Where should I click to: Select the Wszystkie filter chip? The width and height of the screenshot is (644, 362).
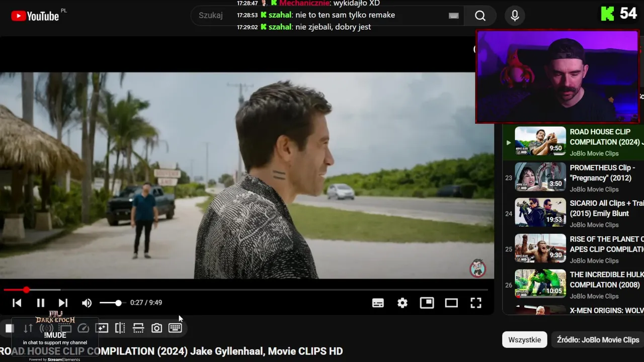click(524, 340)
